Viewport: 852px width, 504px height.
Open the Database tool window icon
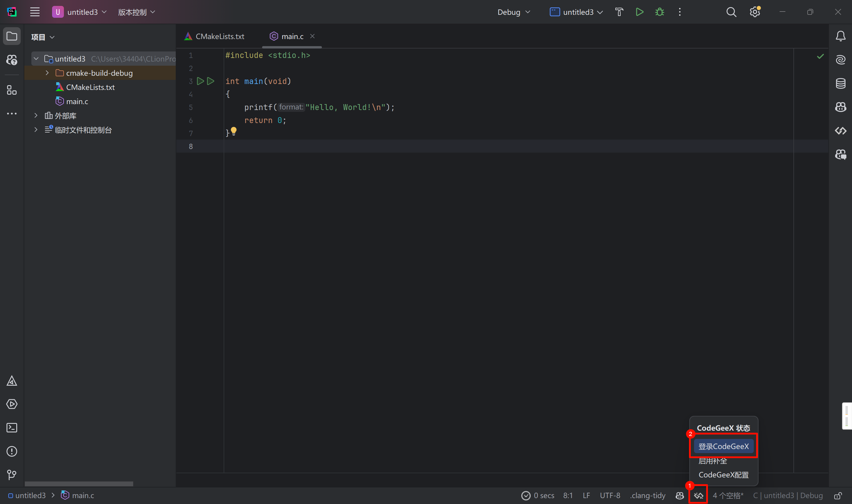(x=840, y=83)
